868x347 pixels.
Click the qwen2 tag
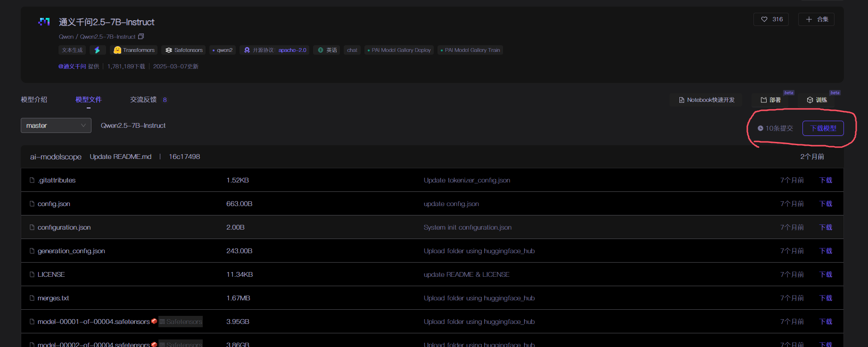[223, 50]
